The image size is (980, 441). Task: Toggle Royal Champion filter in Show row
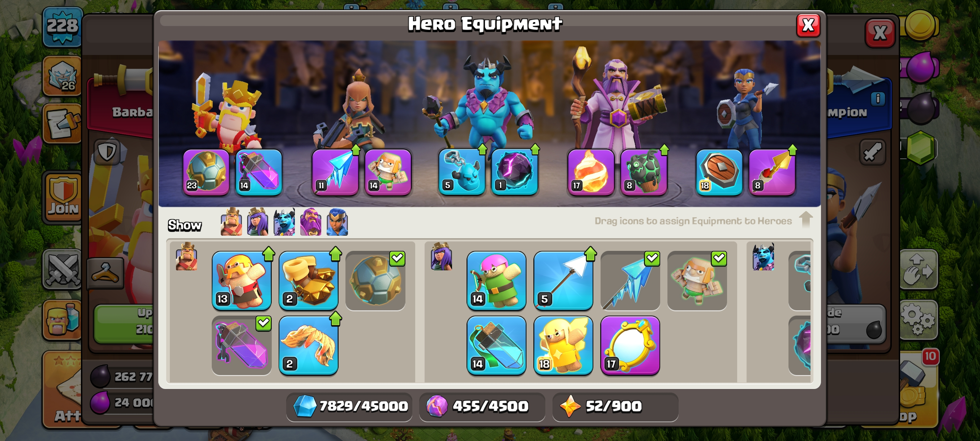tap(337, 222)
